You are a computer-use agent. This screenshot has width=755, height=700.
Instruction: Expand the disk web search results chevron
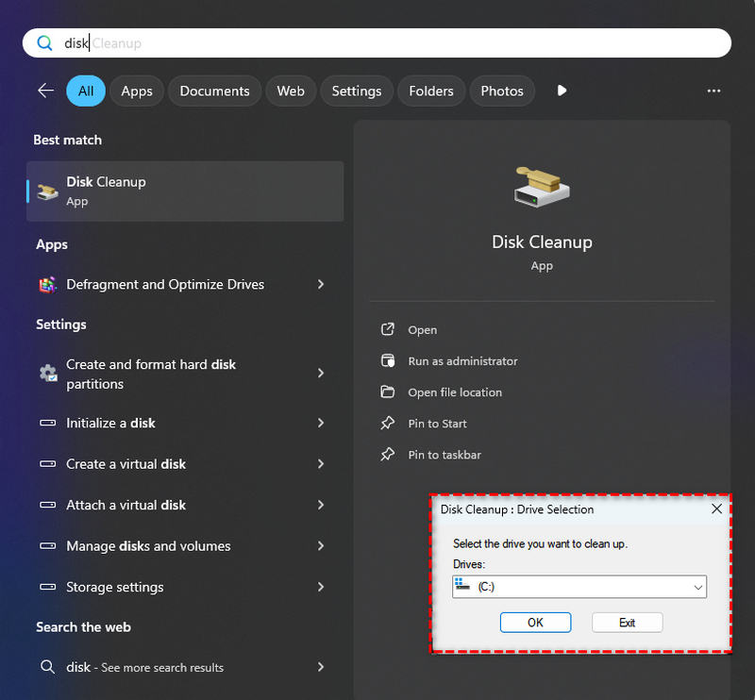tap(321, 667)
